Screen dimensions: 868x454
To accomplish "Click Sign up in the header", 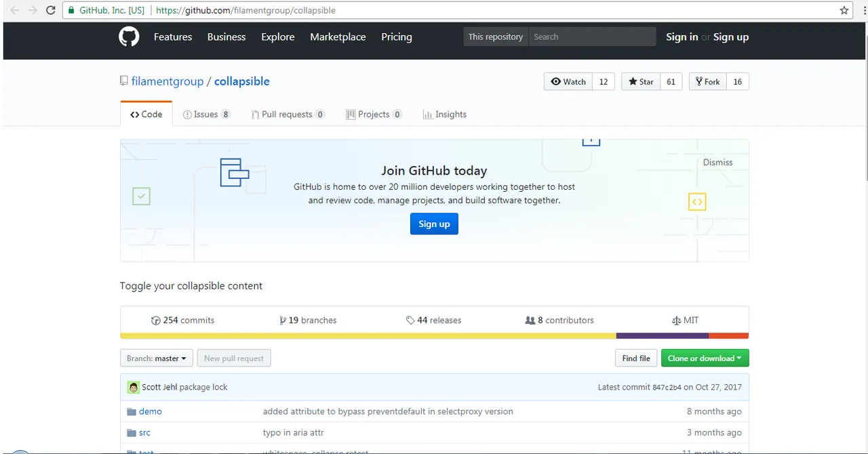I will tap(731, 37).
